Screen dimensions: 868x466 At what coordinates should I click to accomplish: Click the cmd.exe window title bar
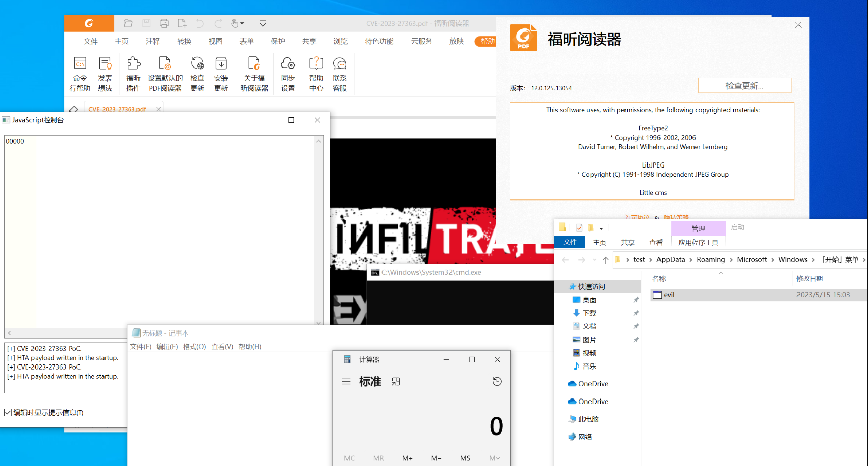tap(461, 273)
